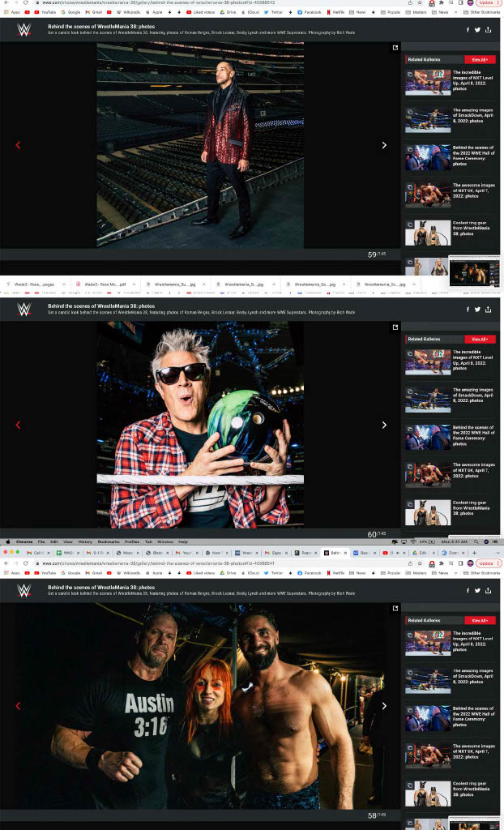Screen dimensions: 504x830
Task: Open a new tab with the plus button
Action: pos(474,553)
